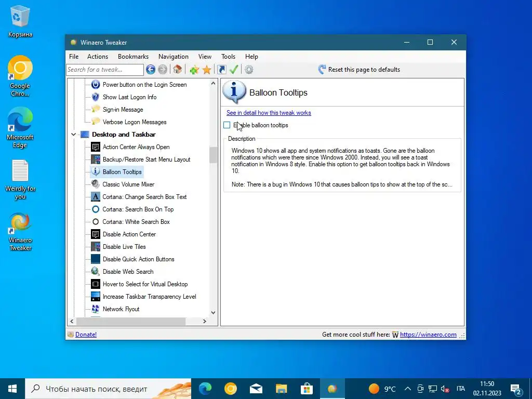Image resolution: width=532 pixels, height=399 pixels.
Task: Click the green checkmark toolbar icon
Action: pos(234,70)
